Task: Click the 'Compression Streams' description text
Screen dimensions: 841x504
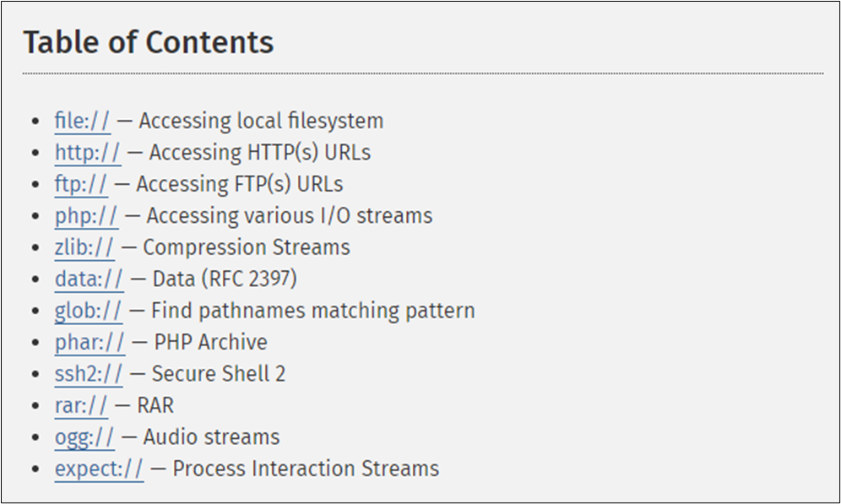Action: point(247,247)
